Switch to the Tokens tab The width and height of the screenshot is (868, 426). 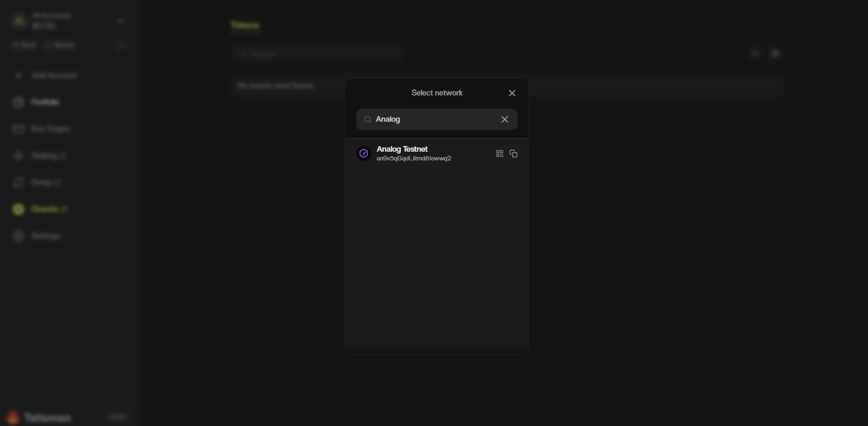click(244, 25)
